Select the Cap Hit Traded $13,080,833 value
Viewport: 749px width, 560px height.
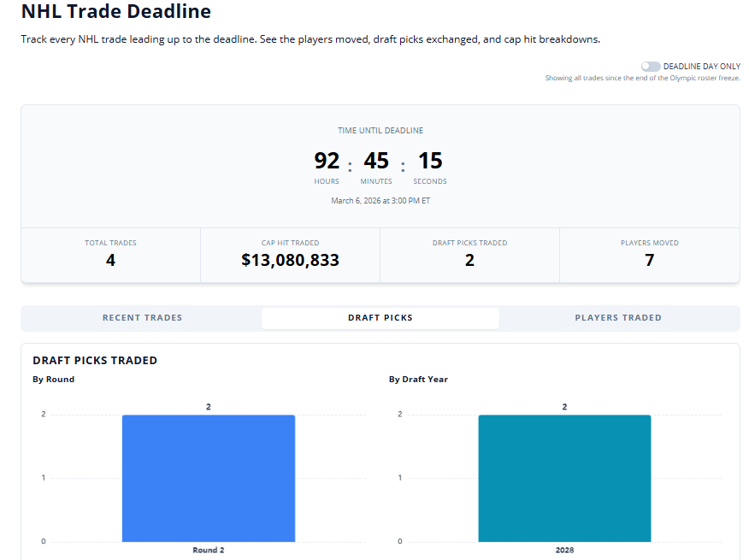[290, 260]
